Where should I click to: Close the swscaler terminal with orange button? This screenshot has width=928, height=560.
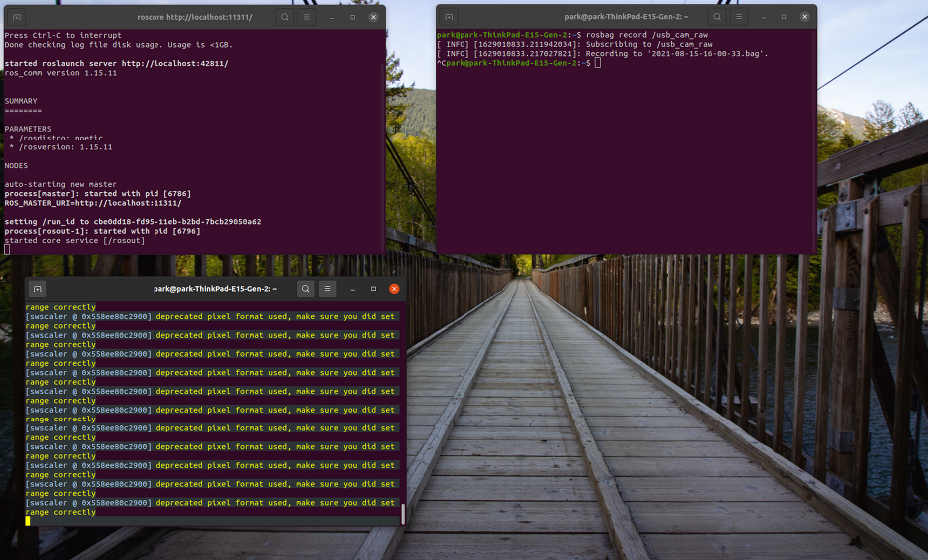[394, 289]
